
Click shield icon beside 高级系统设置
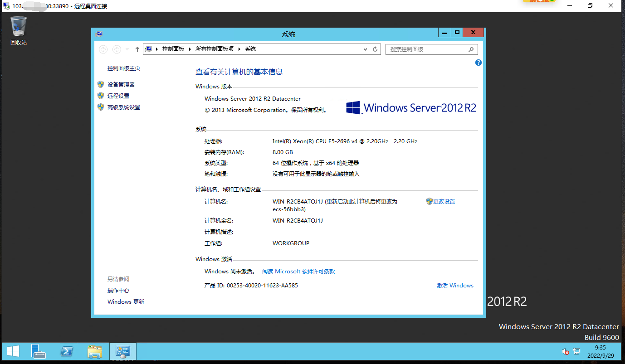(101, 107)
